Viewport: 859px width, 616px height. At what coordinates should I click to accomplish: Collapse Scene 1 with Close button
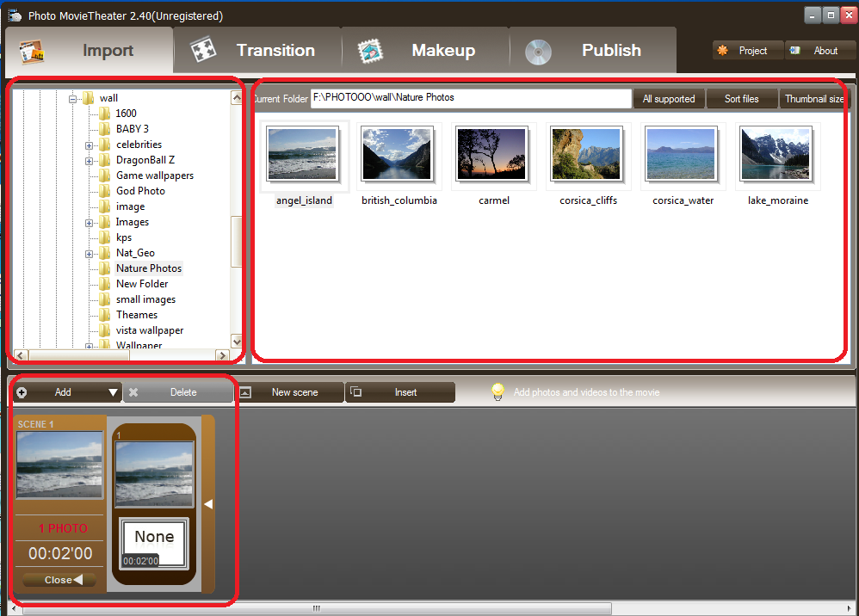[x=59, y=580]
